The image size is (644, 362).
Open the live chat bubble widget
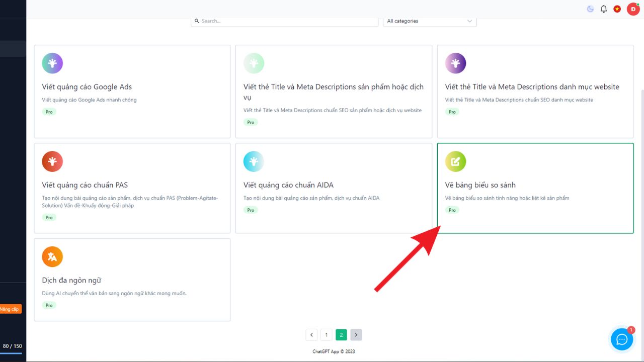622,339
